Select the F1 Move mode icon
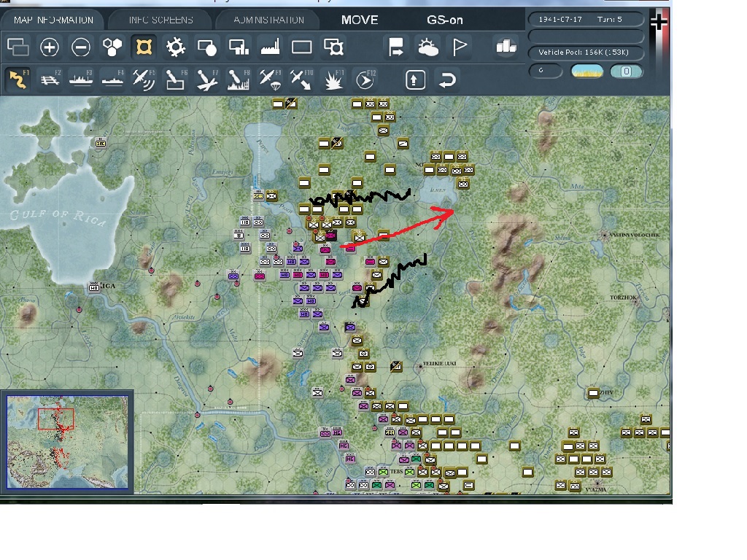The height and width of the screenshot is (560, 747). (18, 79)
